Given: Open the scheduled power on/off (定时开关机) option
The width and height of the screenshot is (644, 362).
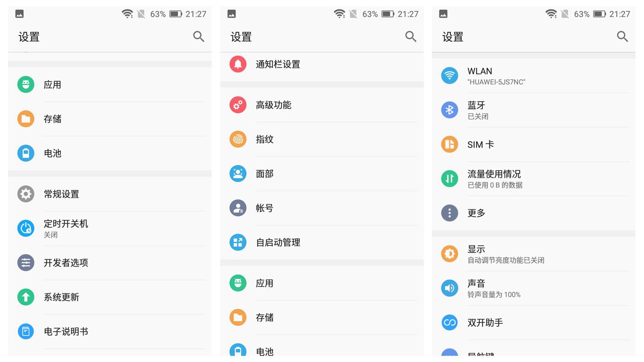Looking at the screenshot, I should [x=26, y=228].
